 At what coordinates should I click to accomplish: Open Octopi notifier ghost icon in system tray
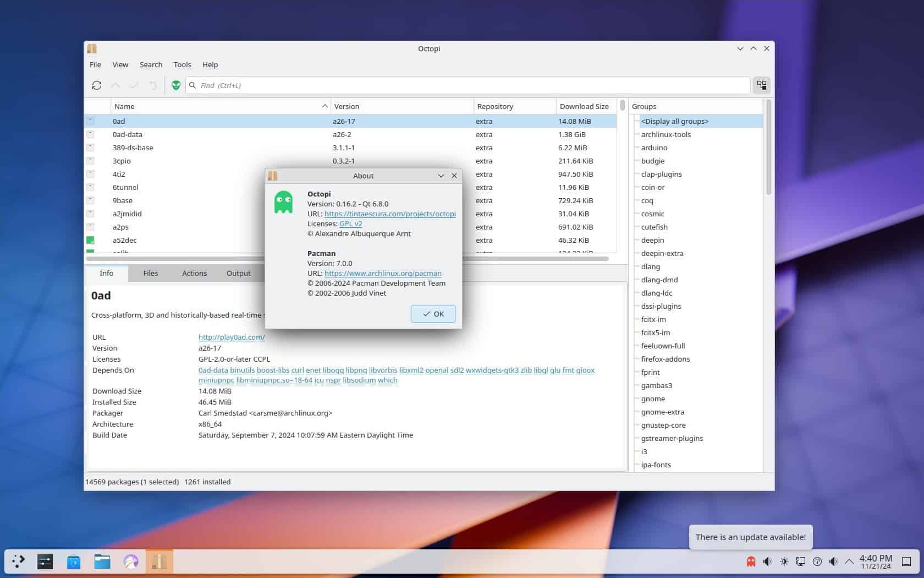750,561
